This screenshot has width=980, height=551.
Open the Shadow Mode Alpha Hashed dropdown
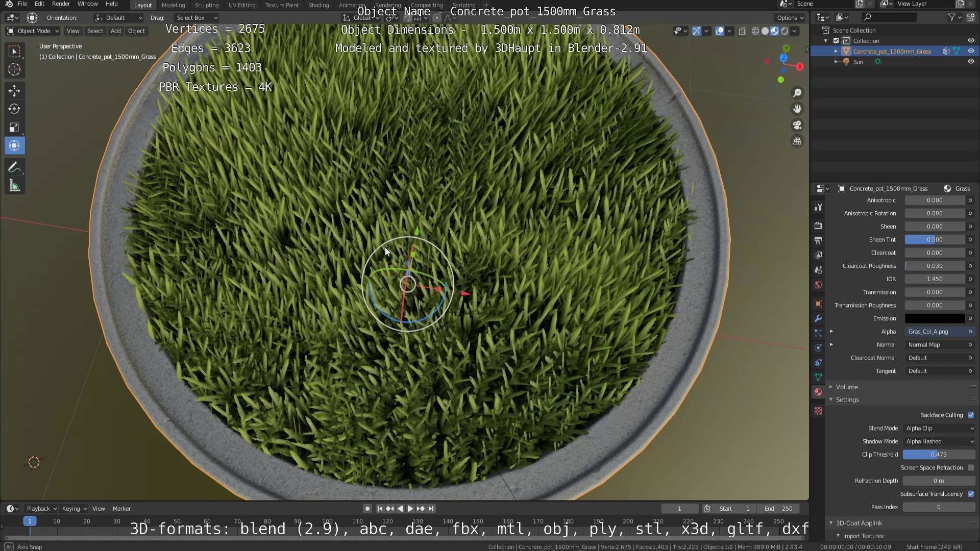(x=939, y=441)
